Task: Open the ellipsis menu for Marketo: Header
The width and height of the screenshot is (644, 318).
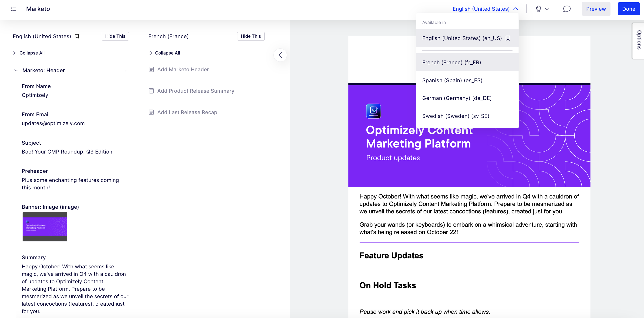Action: 125,71
